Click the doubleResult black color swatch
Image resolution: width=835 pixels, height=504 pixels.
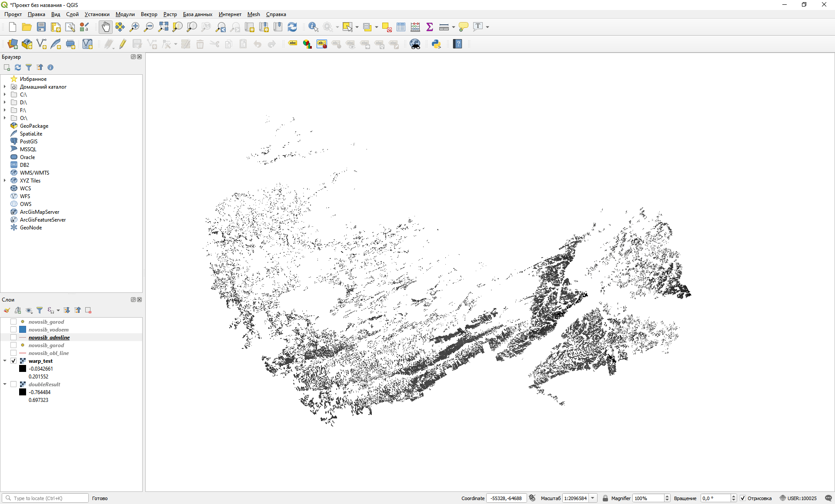[23, 392]
